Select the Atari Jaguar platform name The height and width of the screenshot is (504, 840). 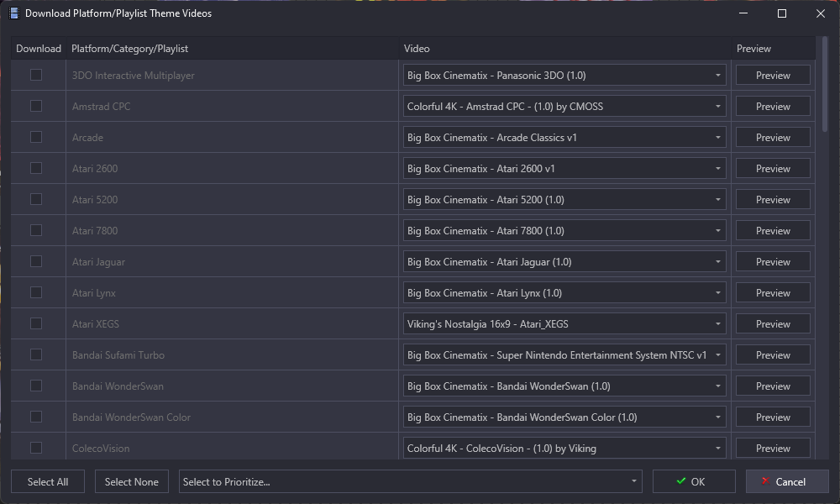(x=98, y=262)
